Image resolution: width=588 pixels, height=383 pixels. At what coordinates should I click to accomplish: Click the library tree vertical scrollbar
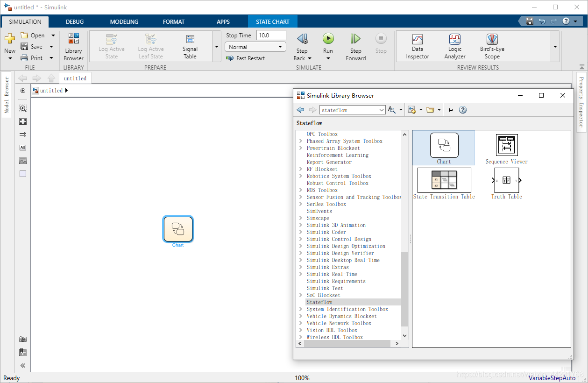(x=404, y=289)
